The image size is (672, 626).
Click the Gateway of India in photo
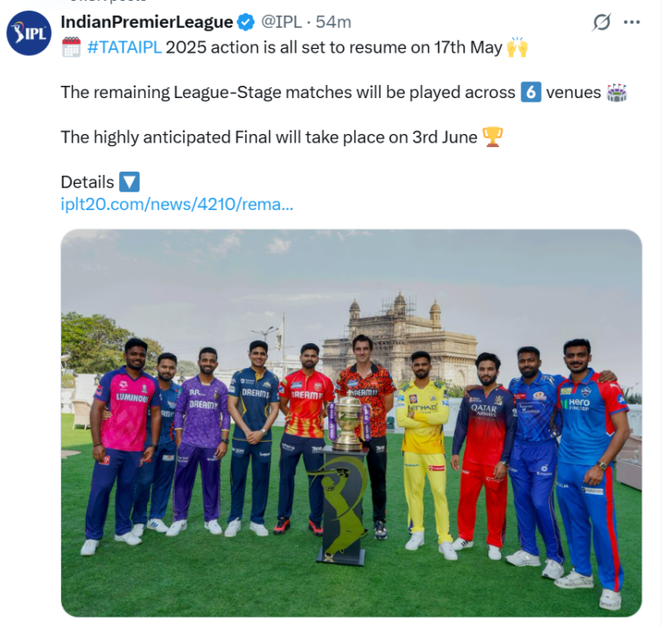pos(399,338)
